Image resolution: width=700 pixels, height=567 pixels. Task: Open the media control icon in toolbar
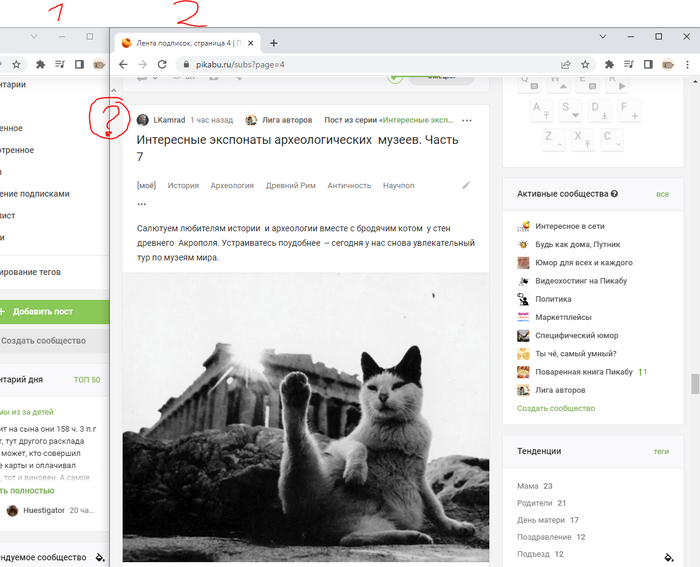(629, 65)
